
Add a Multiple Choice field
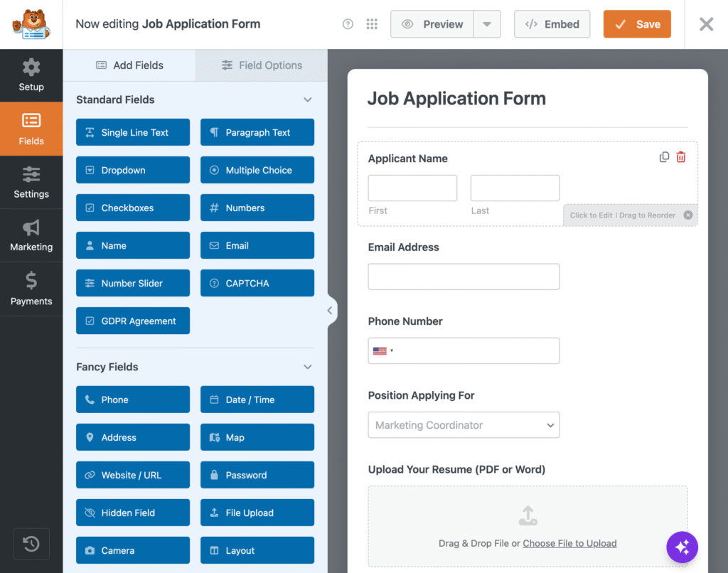pyautogui.click(x=257, y=170)
